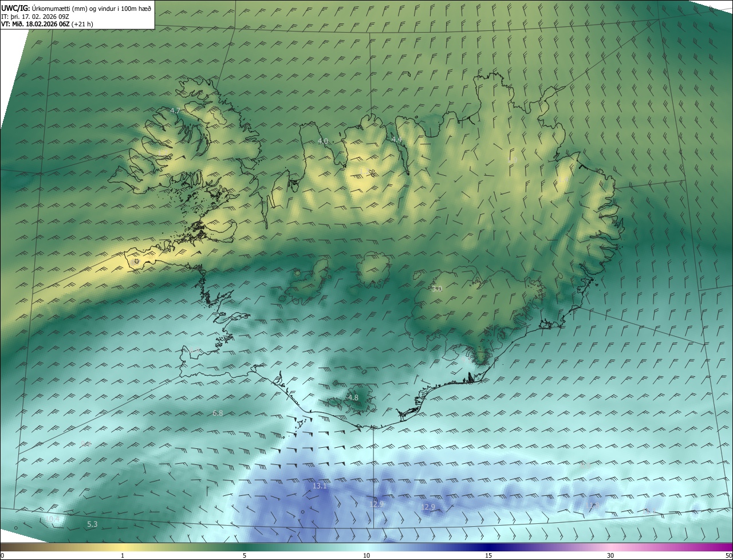733x560 pixels.
Task: Click the 4.0 value label on the map
Action: 323,141
